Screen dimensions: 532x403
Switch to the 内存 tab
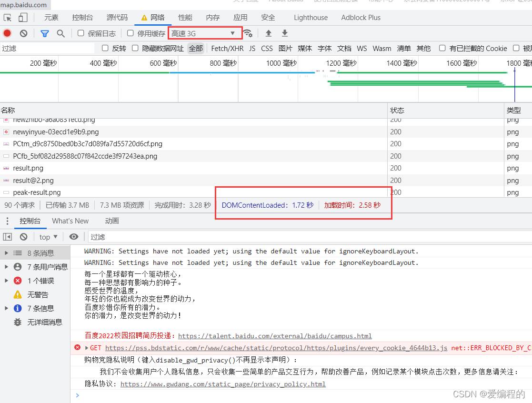coord(213,18)
